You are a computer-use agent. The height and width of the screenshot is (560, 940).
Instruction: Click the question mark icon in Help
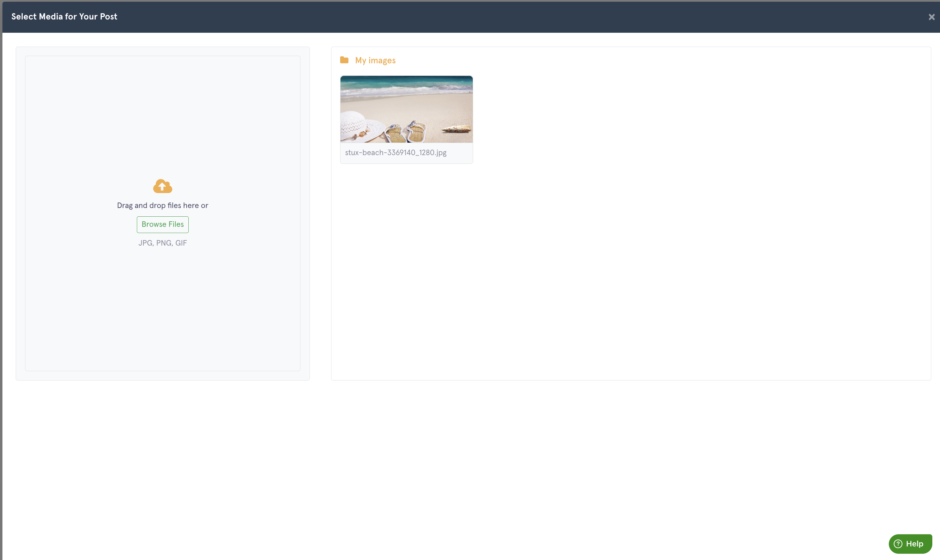point(898,543)
